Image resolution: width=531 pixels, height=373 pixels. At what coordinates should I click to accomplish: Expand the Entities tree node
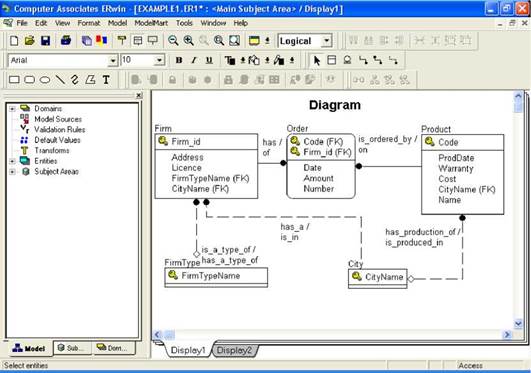click(x=13, y=161)
